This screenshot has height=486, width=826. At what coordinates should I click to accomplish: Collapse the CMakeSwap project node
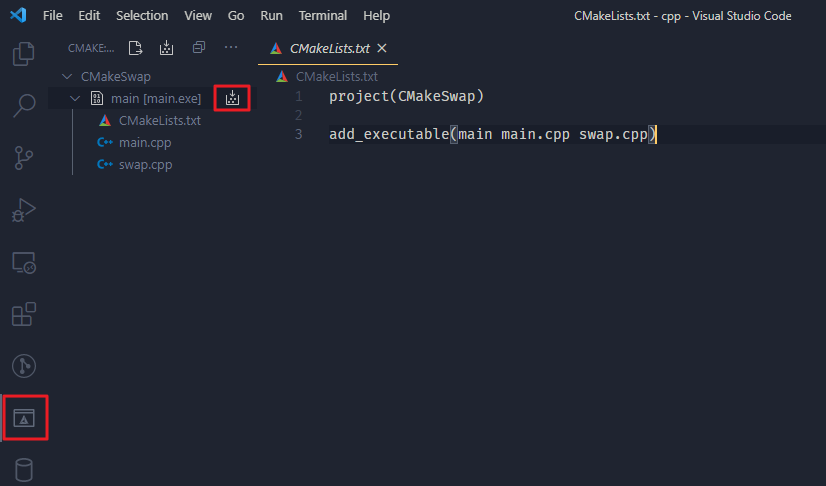click(x=67, y=77)
